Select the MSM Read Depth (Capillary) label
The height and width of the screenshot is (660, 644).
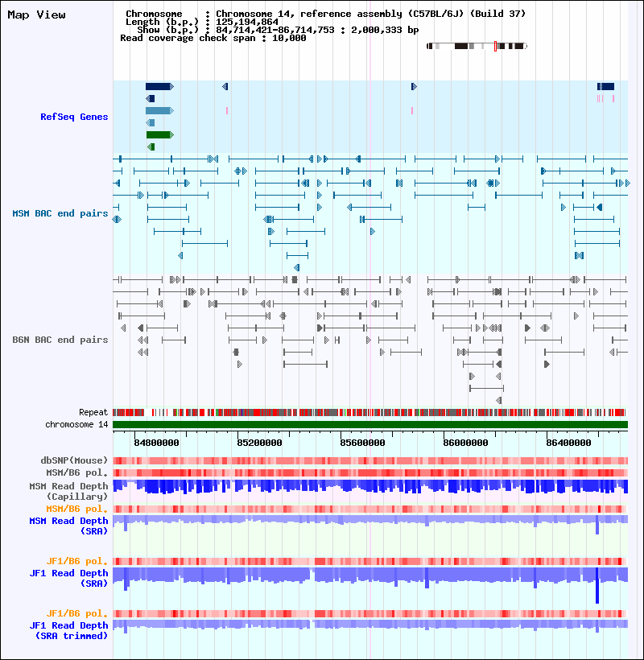tap(68, 491)
